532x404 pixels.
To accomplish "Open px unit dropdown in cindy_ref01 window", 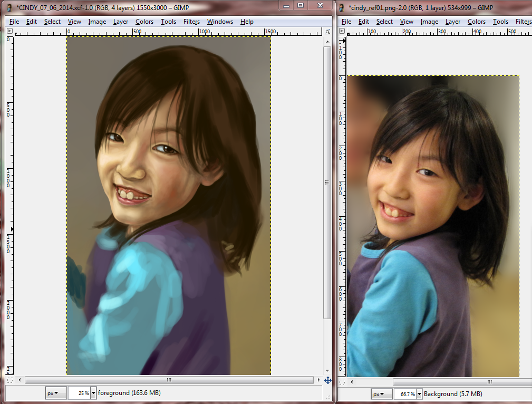I will (382, 394).
